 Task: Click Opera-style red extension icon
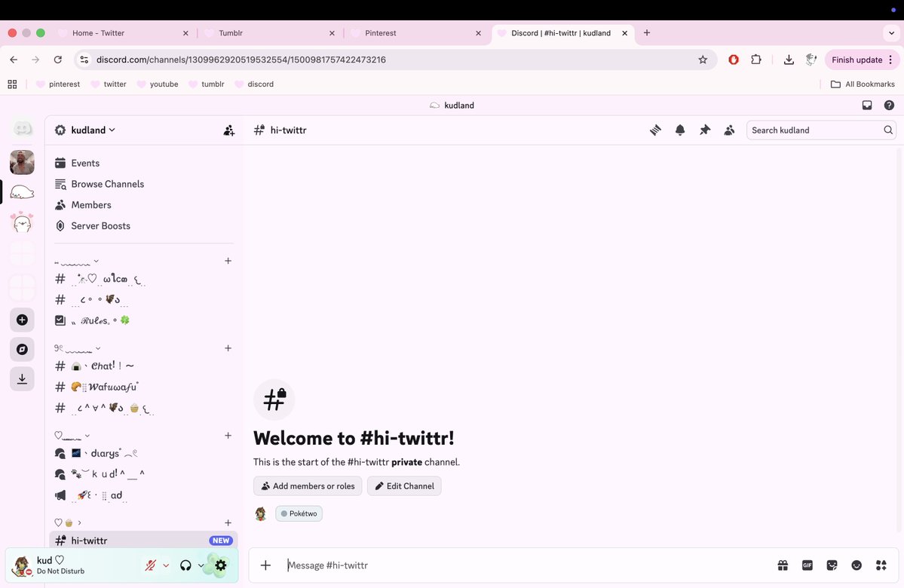734,60
